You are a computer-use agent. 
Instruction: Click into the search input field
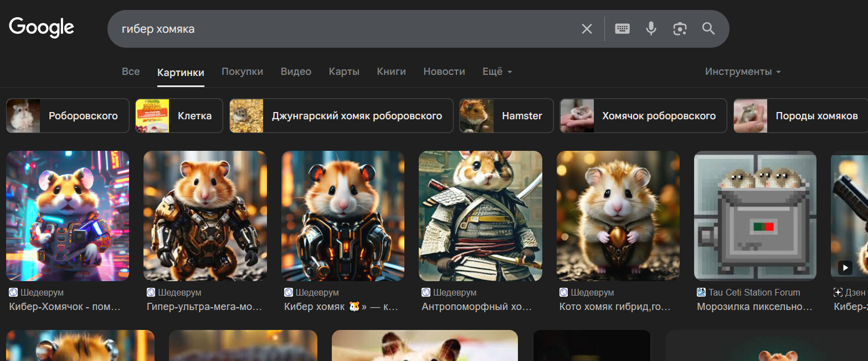coord(343,29)
